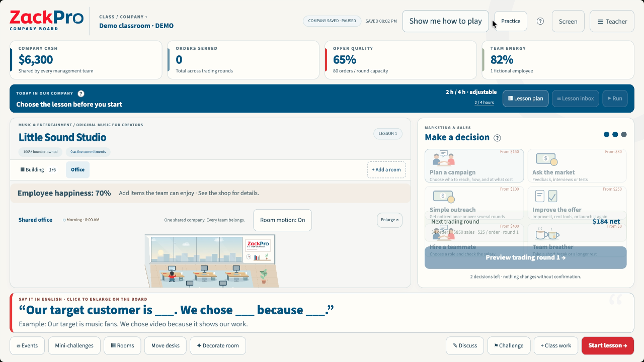Click the ZackPro sign in the office scene

tap(258, 244)
